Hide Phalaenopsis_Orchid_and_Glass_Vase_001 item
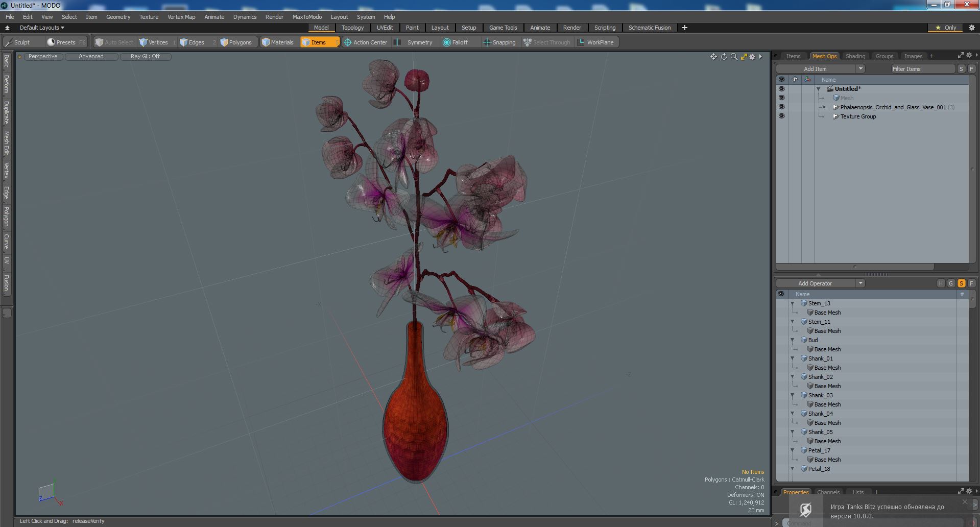Image resolution: width=980 pixels, height=527 pixels. [x=781, y=107]
